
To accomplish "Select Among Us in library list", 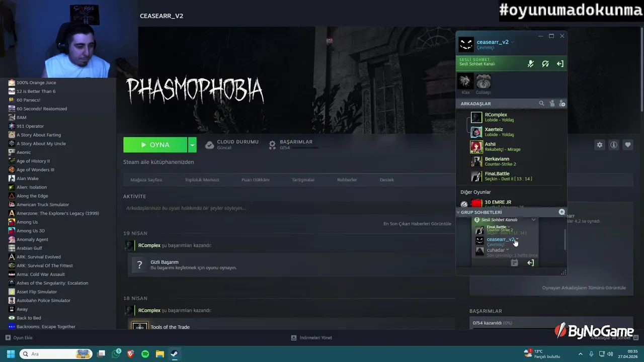I will coord(27,222).
